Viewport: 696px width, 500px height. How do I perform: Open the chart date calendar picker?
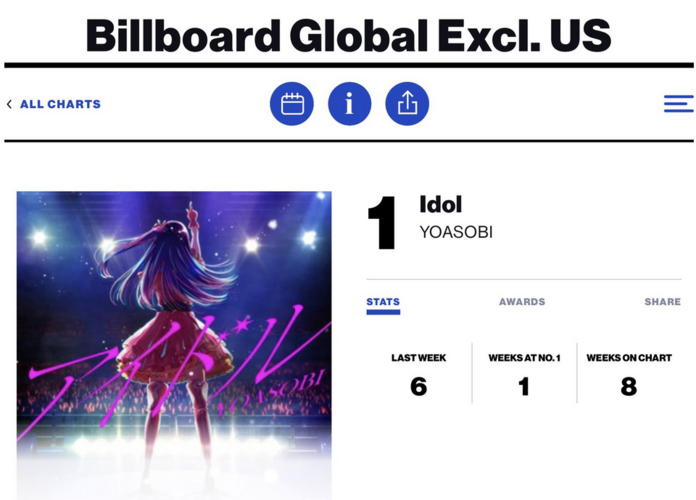(x=292, y=104)
